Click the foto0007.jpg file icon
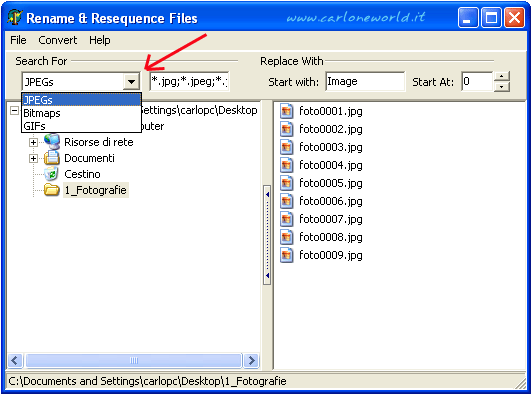 click(286, 219)
